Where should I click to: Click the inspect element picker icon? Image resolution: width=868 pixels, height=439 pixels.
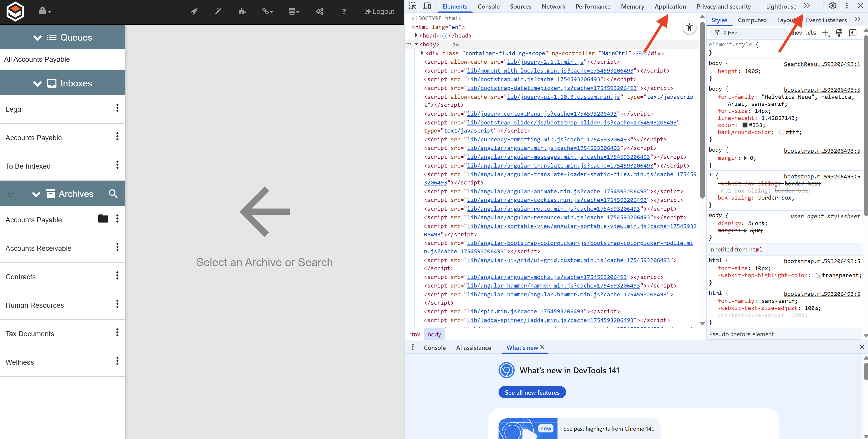pyautogui.click(x=413, y=6)
